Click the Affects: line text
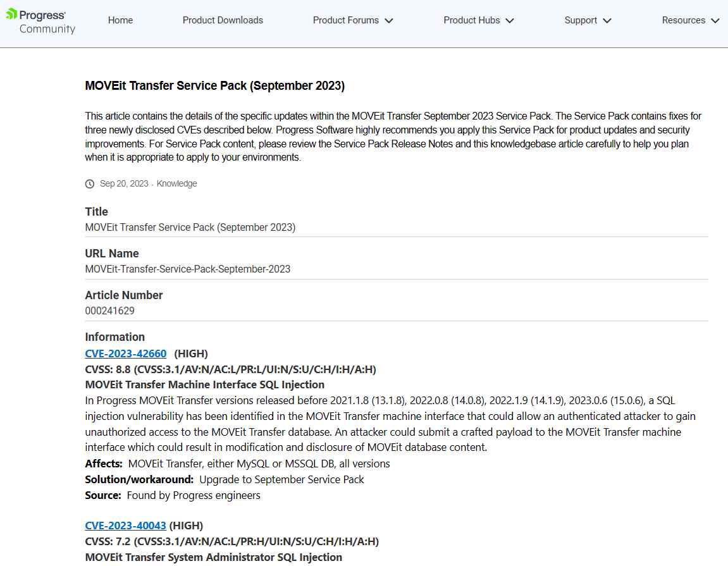This screenshot has height=566, width=728. coord(237,464)
